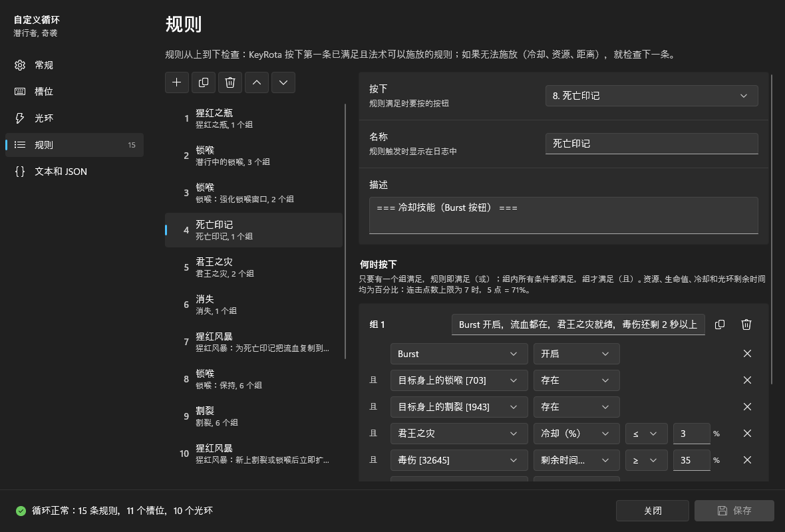
Task: Click the 名称 field 死亡印记
Action: [x=651, y=144]
